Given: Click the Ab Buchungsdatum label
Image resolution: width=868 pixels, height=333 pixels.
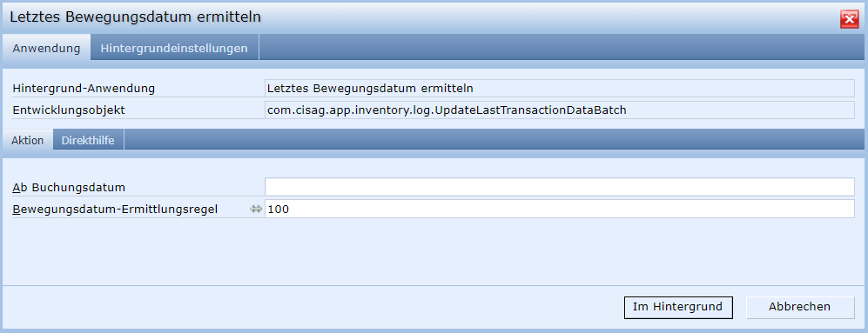Looking at the screenshot, I should coord(69,188).
